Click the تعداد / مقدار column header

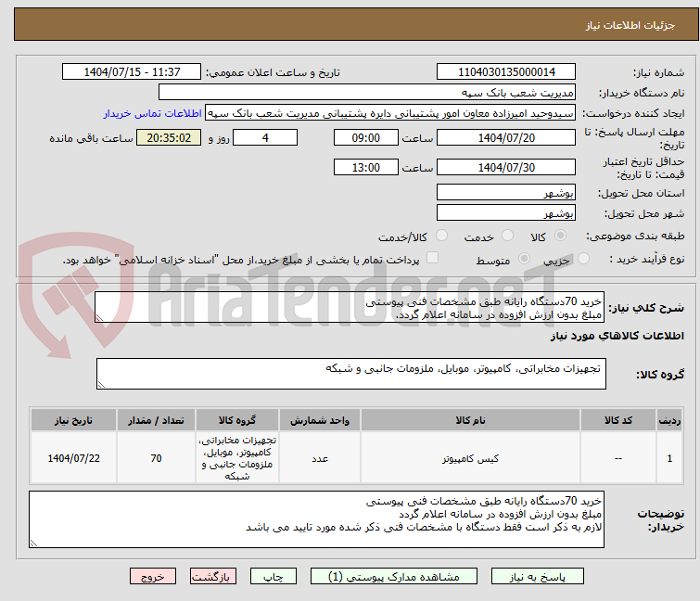[156, 420]
